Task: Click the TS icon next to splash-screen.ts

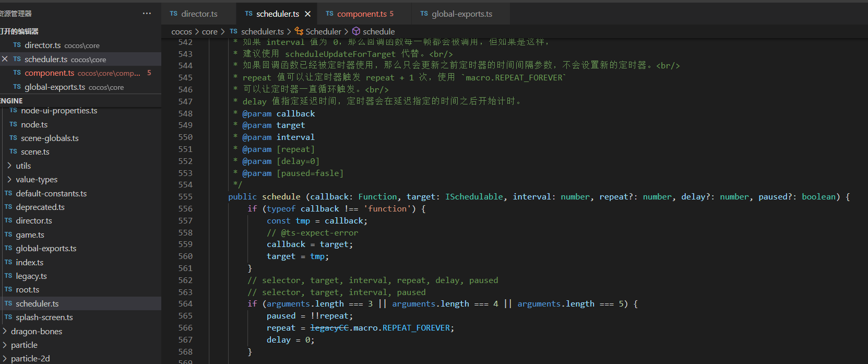Action: [8, 317]
